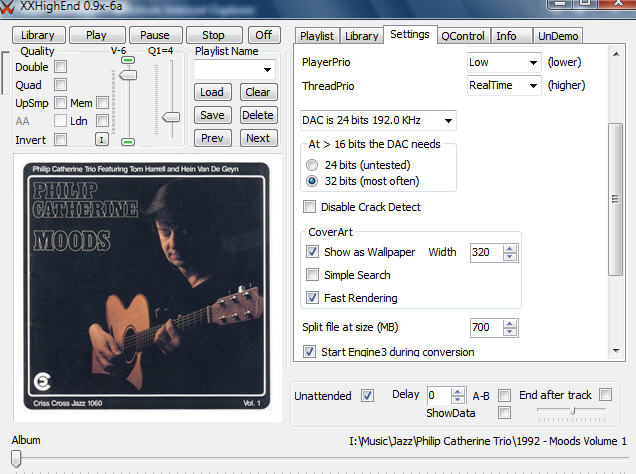The width and height of the screenshot is (636, 474).
Task: Toggle the UpSmp checkbox
Action: pyautogui.click(x=60, y=103)
